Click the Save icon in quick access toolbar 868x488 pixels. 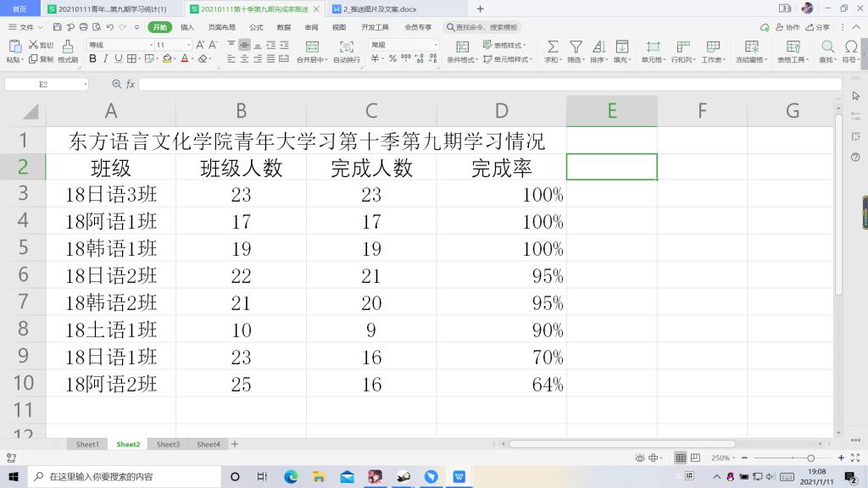click(57, 27)
